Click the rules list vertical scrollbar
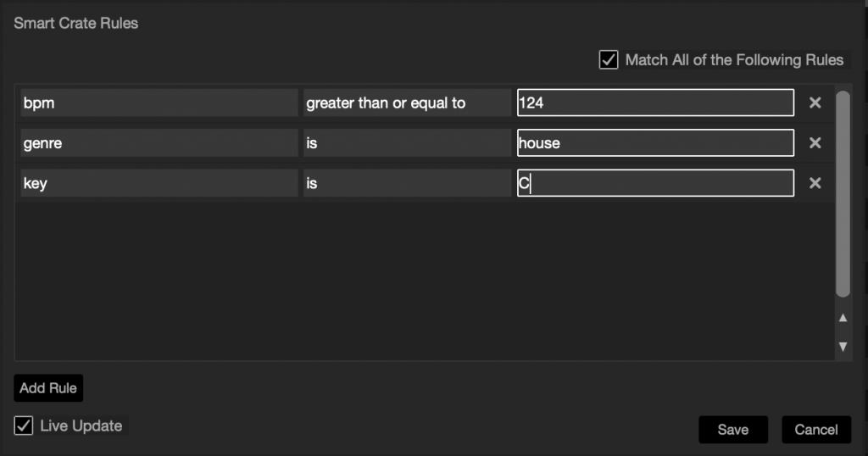The width and height of the screenshot is (868, 456). [x=843, y=195]
